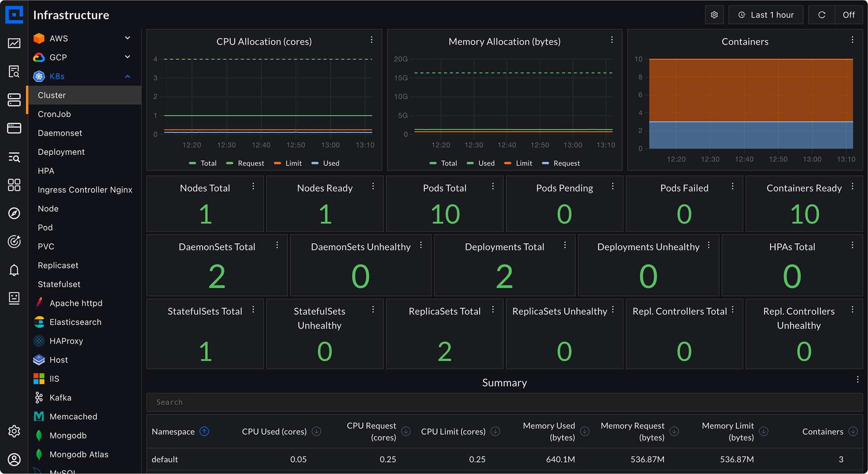The height and width of the screenshot is (474, 868).
Task: Select the Elasticsearch integration in the sidebar
Action: click(75, 322)
